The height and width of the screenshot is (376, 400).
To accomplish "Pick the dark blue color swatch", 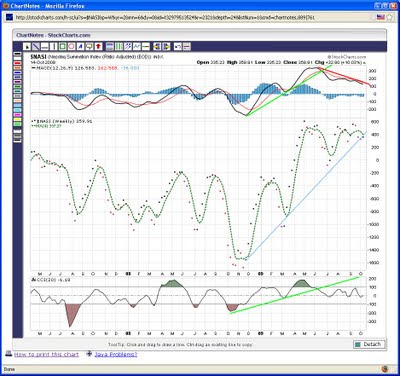I will [x=18, y=73].
